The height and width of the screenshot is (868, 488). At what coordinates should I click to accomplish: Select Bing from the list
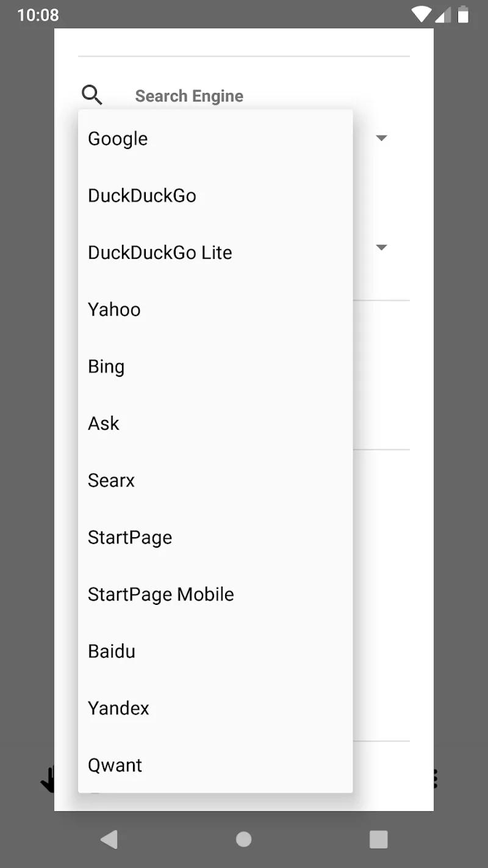pos(106,366)
